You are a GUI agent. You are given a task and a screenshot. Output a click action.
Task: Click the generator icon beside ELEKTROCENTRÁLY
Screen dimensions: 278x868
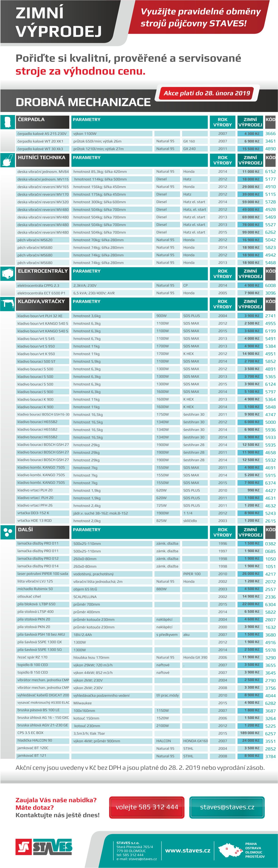pos(7,274)
